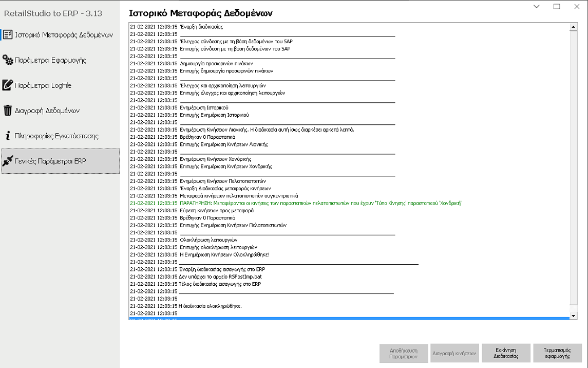Switch to the Παράμετροι Εφαρμογής page
The width and height of the screenshot is (588, 368).
(x=50, y=60)
